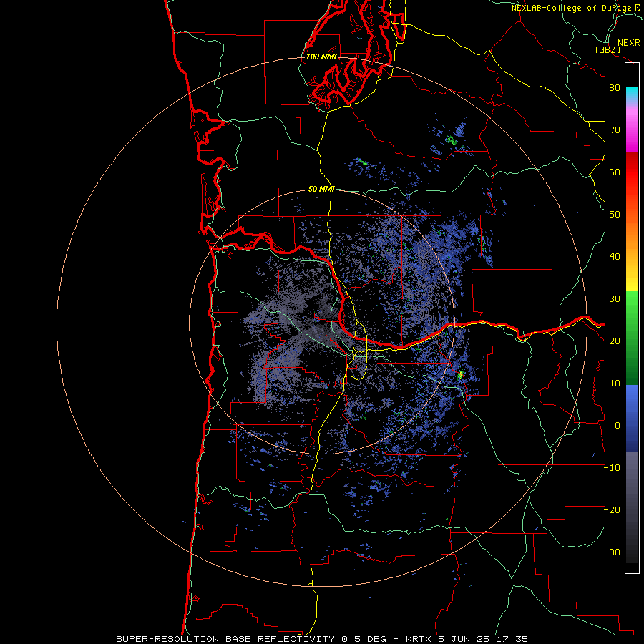The height and width of the screenshot is (644, 644).
Task: Click the bright yellow-red echo cell east of radar
Action: 460,374
